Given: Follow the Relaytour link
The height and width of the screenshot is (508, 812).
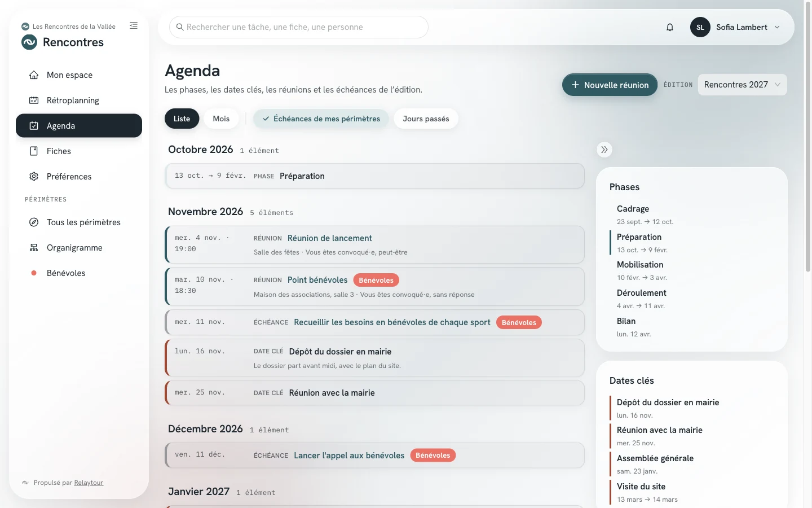Looking at the screenshot, I should click(x=89, y=483).
